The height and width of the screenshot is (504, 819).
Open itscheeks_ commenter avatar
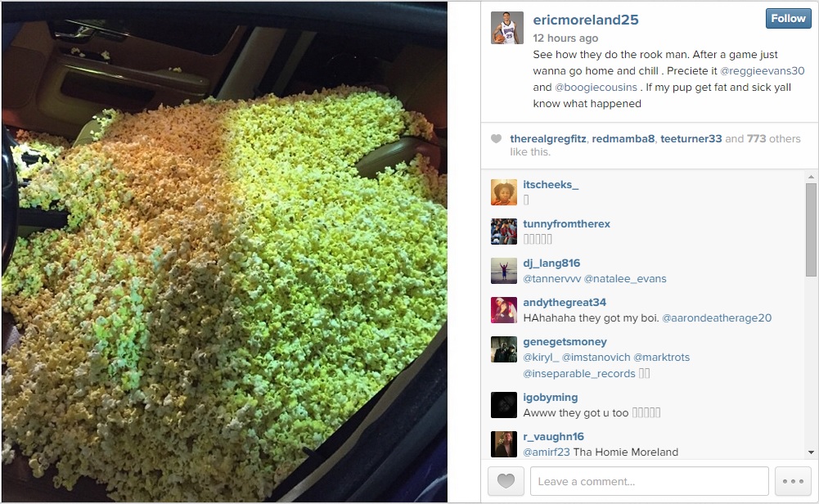click(503, 192)
